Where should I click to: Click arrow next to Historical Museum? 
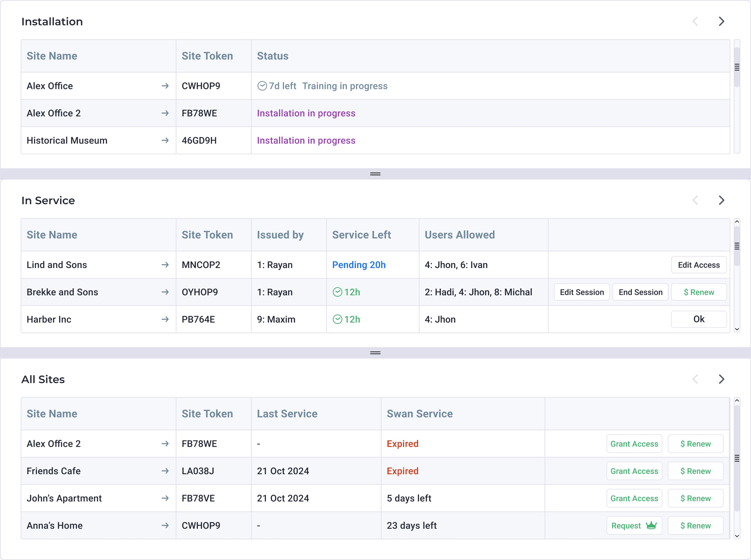165,140
